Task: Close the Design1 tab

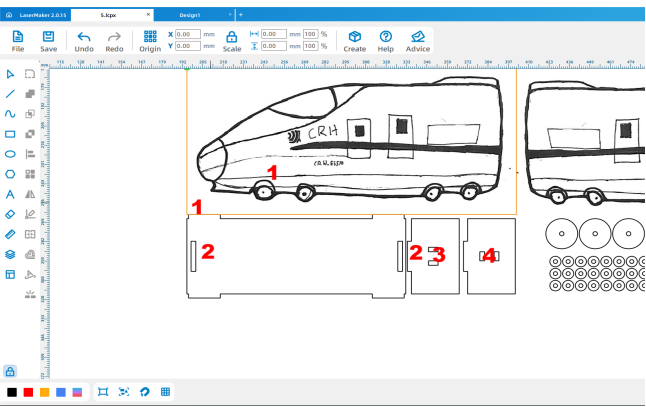Action: point(230,14)
